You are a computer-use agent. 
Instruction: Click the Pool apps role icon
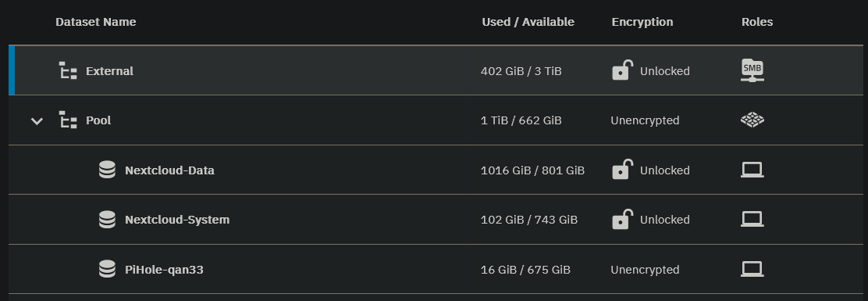[752, 120]
